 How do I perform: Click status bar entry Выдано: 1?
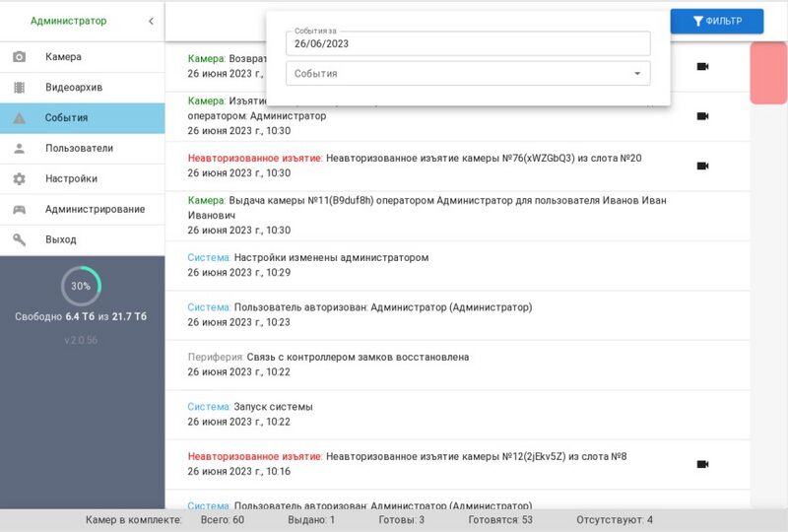[x=311, y=520]
